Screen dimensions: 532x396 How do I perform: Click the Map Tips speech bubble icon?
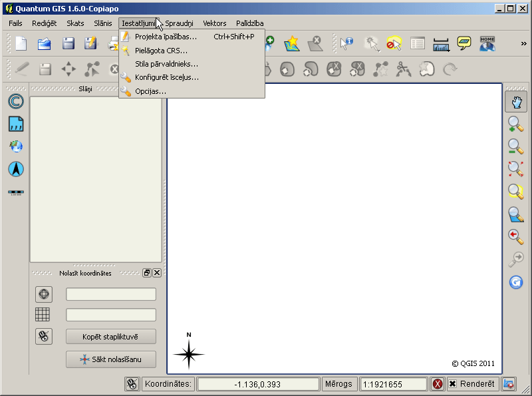pos(464,43)
